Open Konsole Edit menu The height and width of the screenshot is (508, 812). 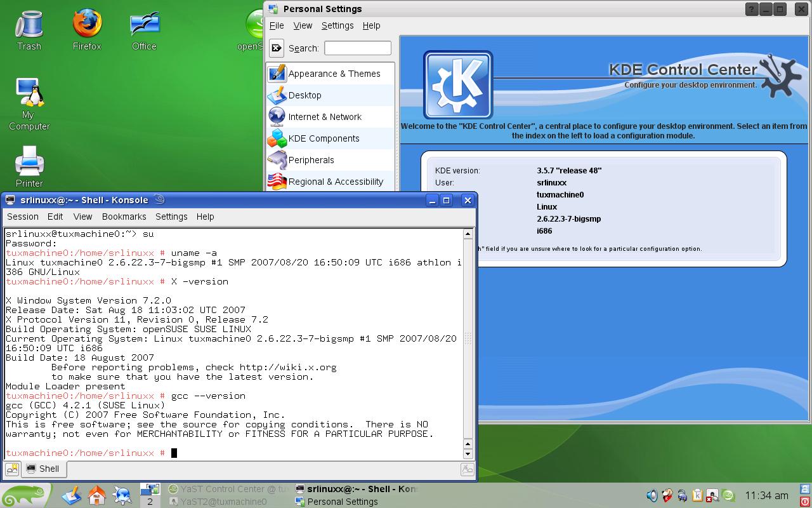point(55,217)
